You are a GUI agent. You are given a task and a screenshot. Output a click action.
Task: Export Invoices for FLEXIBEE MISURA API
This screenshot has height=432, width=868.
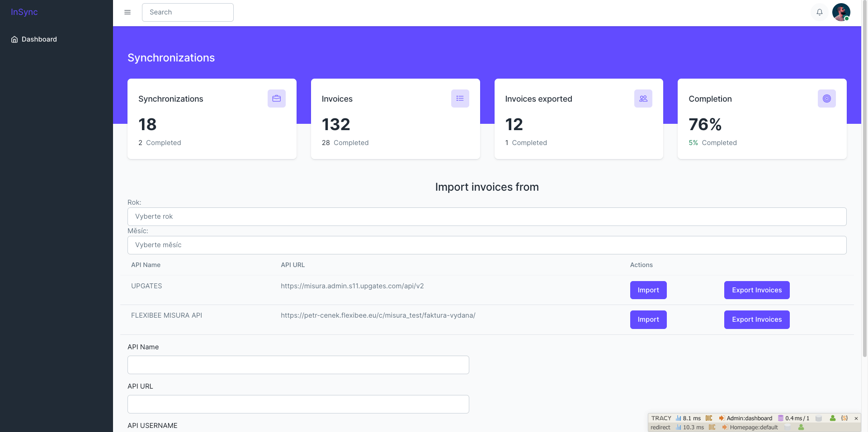(x=756, y=319)
